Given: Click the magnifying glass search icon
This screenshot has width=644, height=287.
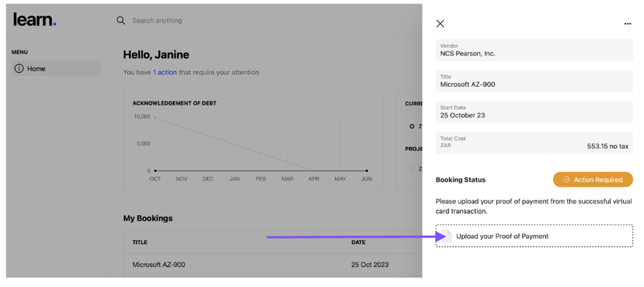Looking at the screenshot, I should coord(121,21).
